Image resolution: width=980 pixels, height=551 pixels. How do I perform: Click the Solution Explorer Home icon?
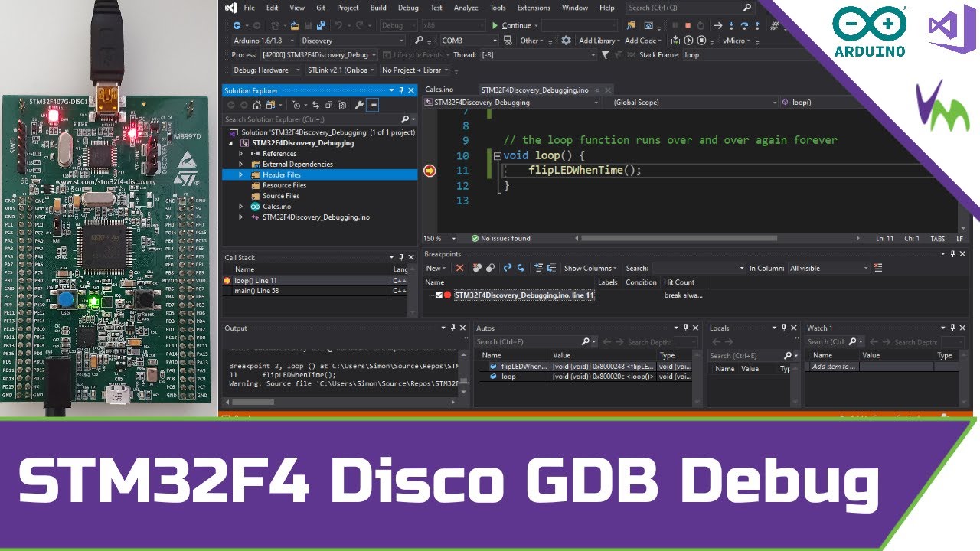256,105
